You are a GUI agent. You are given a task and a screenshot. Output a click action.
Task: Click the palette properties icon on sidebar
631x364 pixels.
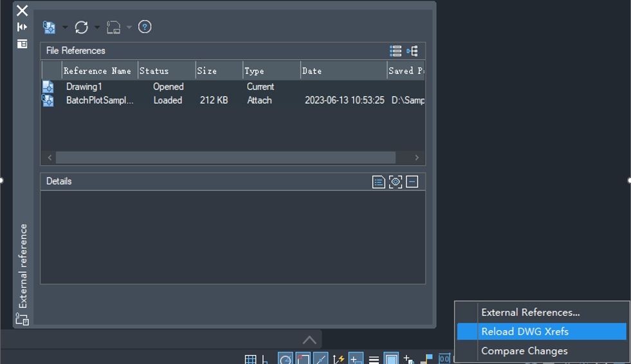22,44
